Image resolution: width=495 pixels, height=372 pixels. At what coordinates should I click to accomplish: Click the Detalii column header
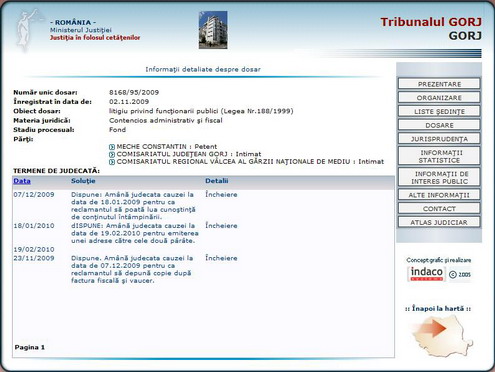(x=217, y=181)
